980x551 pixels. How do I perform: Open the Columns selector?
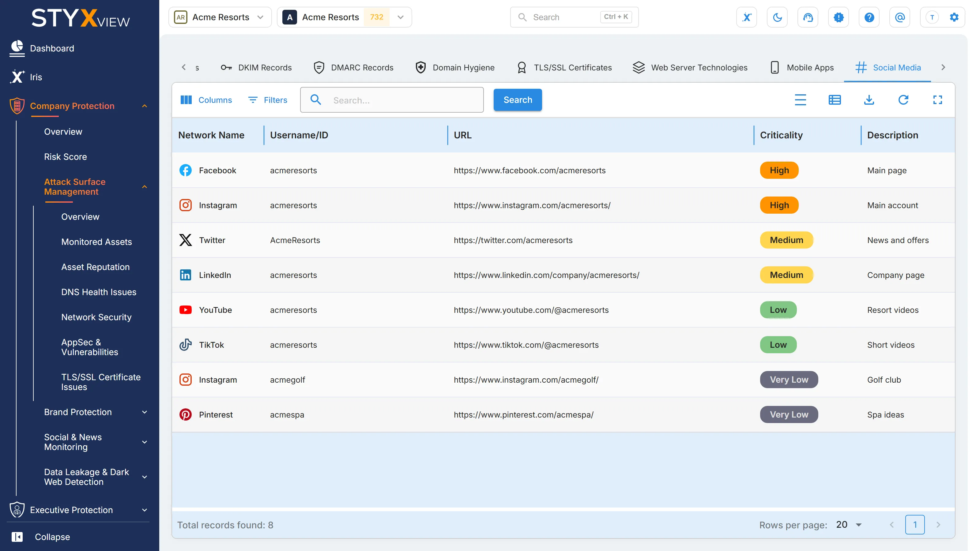click(206, 99)
